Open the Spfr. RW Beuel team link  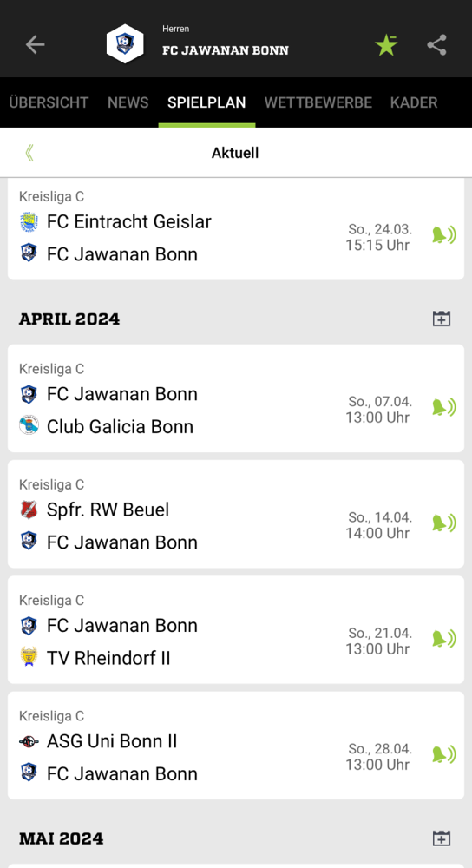click(x=108, y=510)
